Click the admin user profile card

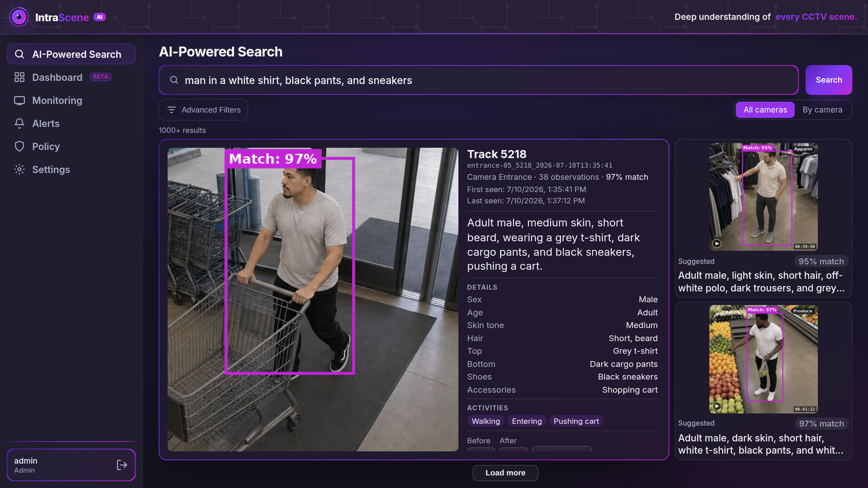71,465
